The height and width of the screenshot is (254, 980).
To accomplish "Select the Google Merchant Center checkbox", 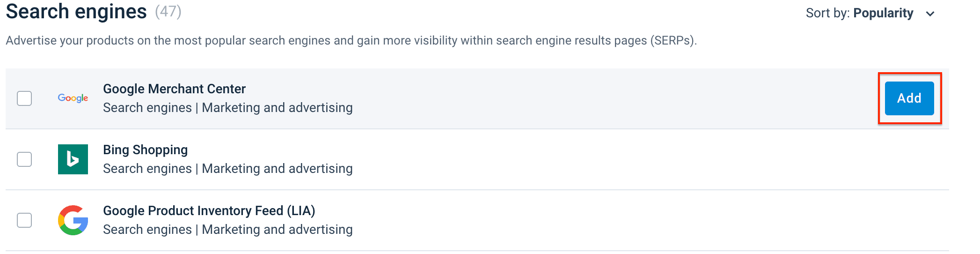I will coord(24,98).
